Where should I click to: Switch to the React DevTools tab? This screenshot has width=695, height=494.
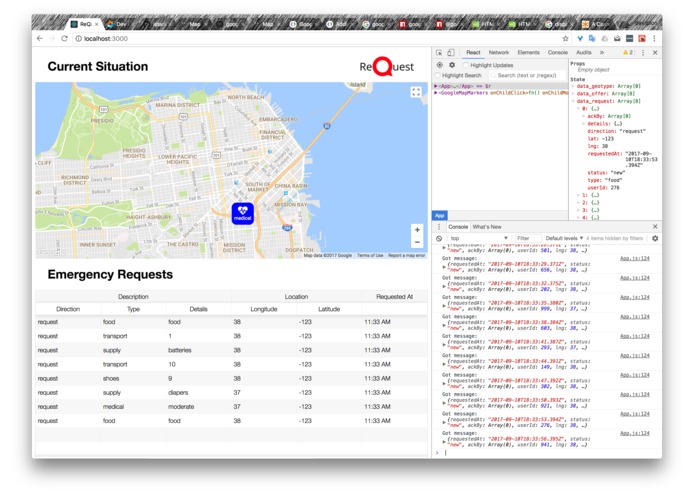[473, 52]
